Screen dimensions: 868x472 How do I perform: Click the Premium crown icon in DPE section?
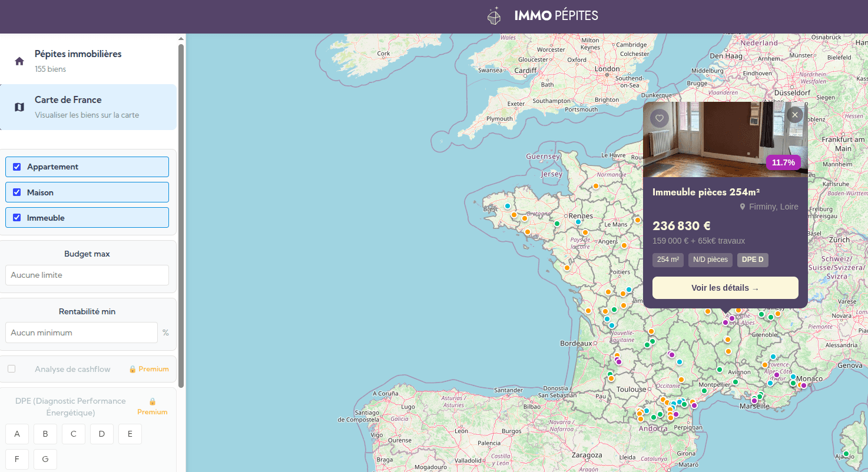click(x=152, y=401)
